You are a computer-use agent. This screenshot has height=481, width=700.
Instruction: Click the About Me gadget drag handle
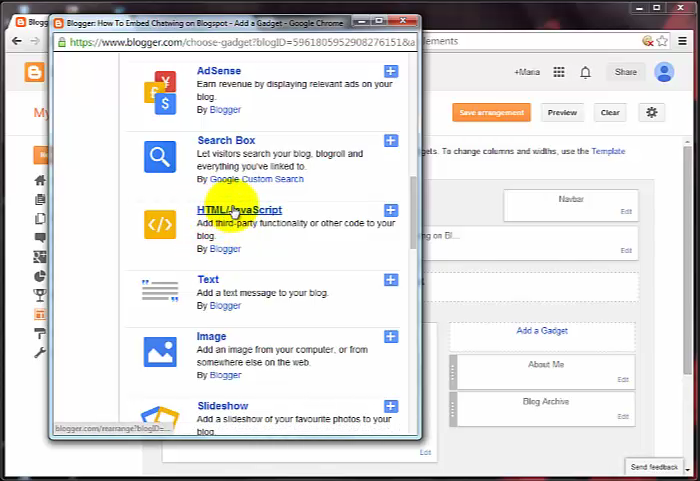pyautogui.click(x=453, y=372)
